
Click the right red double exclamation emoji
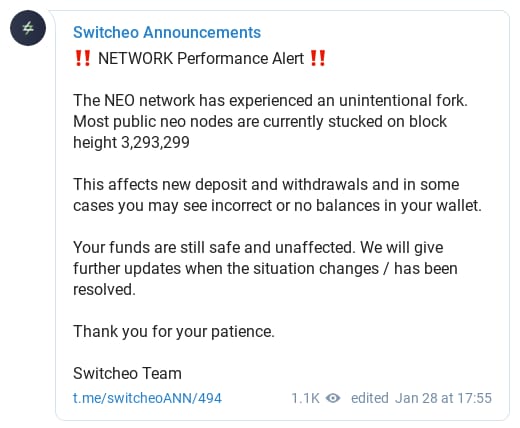[x=318, y=58]
